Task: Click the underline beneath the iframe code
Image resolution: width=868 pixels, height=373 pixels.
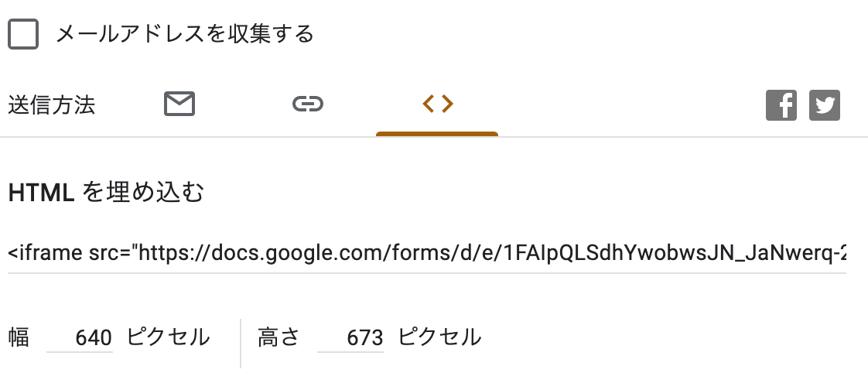Action: [427, 273]
